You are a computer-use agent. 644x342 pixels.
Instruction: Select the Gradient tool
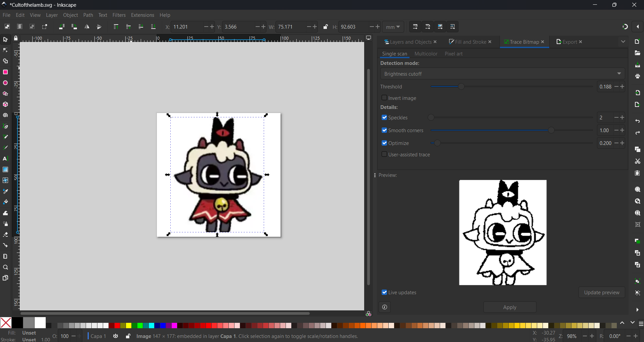pos(5,169)
